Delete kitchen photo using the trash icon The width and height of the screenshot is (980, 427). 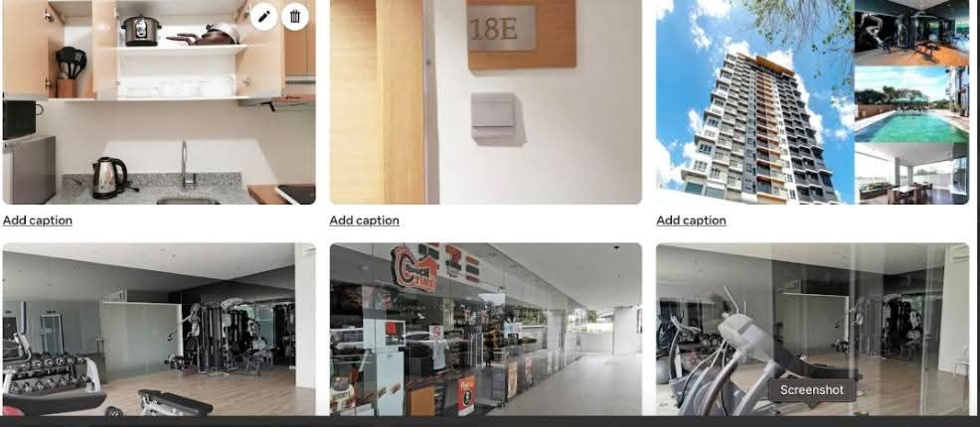295,16
